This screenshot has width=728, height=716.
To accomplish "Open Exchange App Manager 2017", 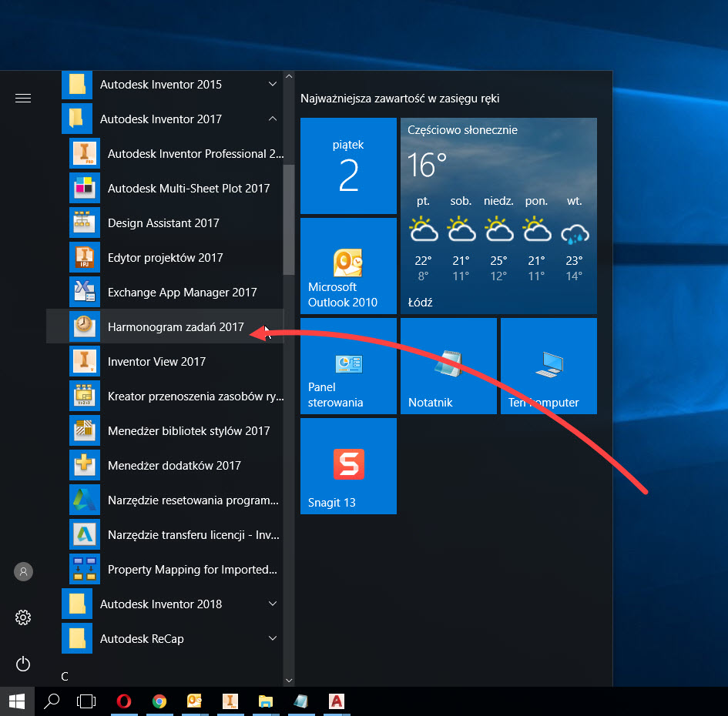I will 182,293.
